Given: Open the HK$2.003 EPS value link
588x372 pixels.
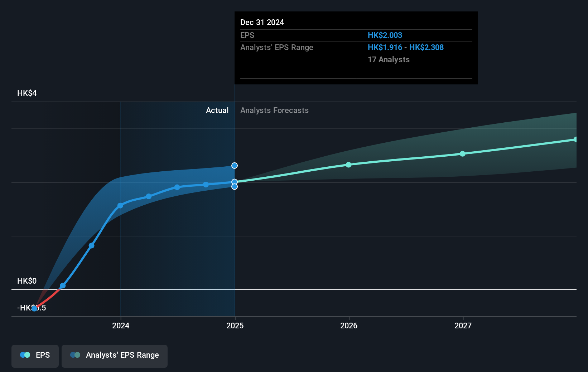Looking at the screenshot, I should click(385, 35).
